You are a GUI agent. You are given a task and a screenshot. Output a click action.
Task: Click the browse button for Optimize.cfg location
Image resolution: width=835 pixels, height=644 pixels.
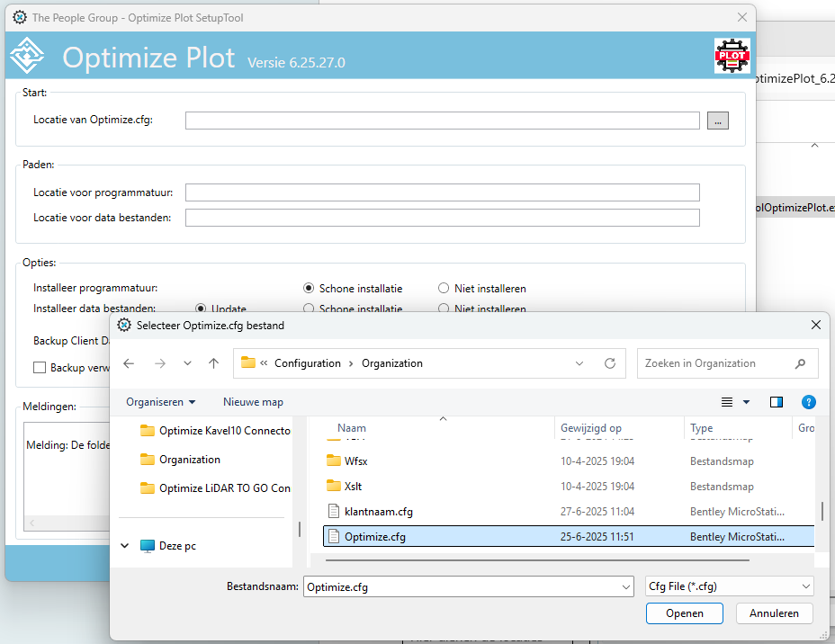tap(717, 121)
